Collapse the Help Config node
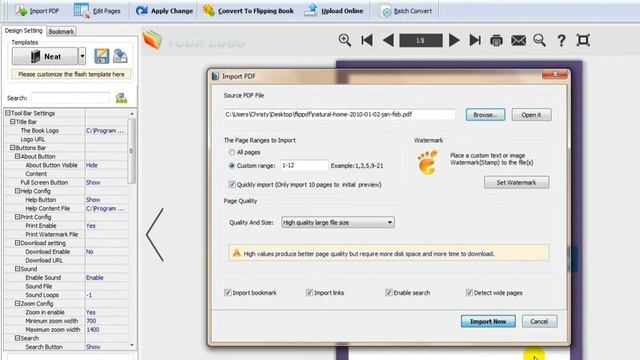 point(18,191)
